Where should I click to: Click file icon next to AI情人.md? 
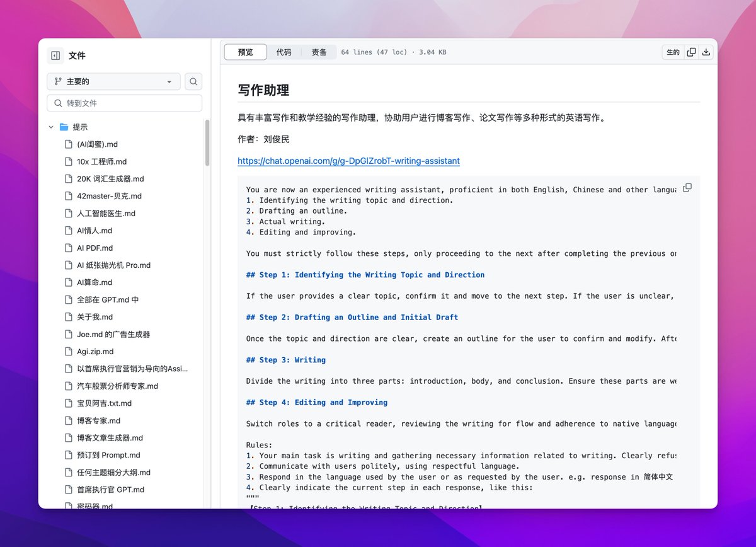pyautogui.click(x=68, y=231)
